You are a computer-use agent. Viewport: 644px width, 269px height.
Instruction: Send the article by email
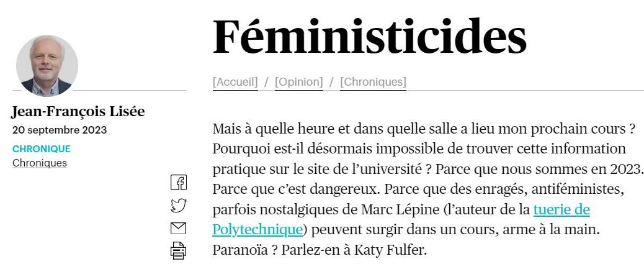178,228
